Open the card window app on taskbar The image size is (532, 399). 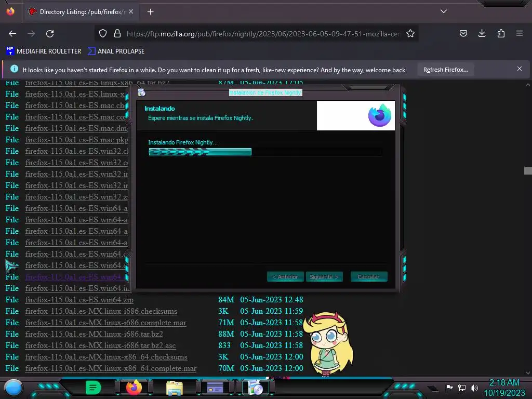215,388
